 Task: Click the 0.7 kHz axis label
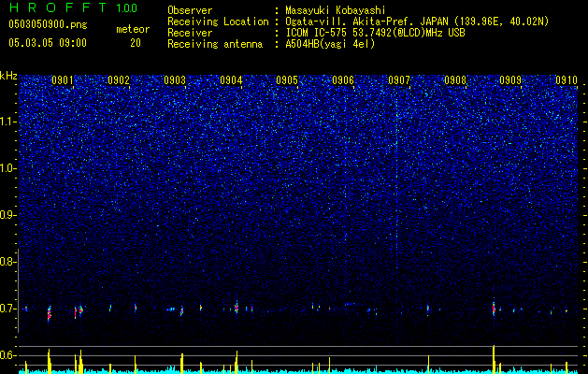pos(8,309)
